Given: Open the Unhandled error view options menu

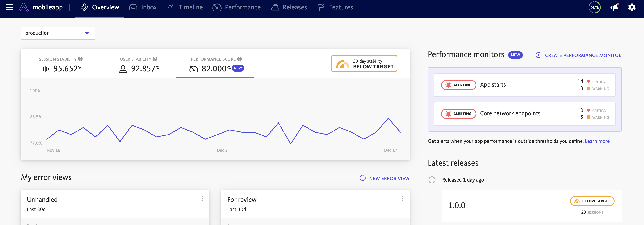Looking at the screenshot, I should 202,198.
